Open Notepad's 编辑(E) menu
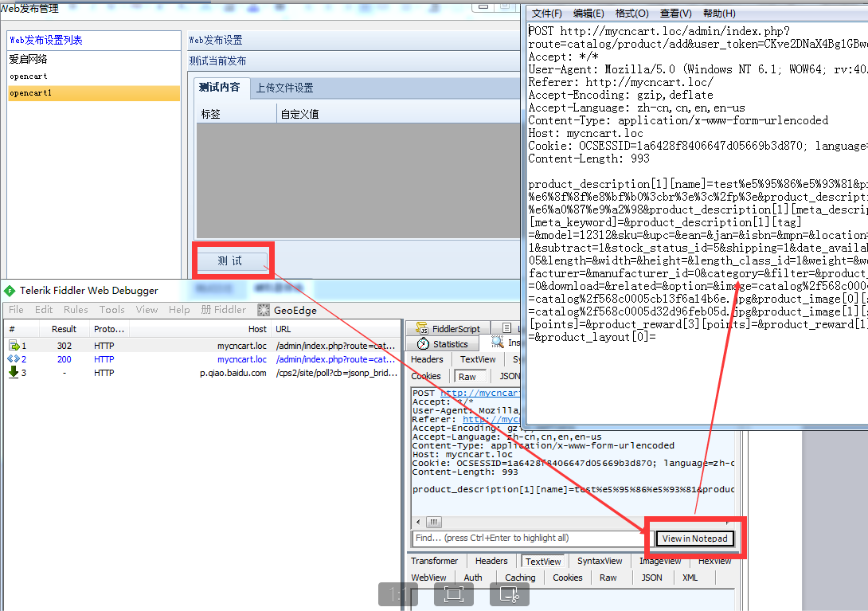The image size is (868, 611). [x=588, y=14]
